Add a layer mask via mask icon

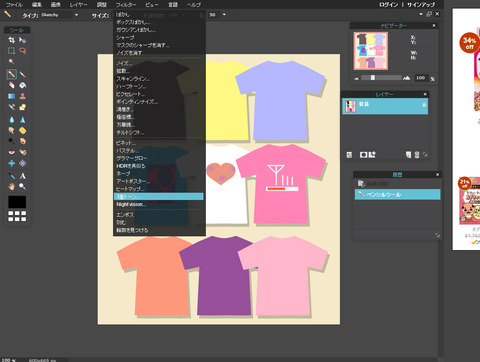coord(363,155)
